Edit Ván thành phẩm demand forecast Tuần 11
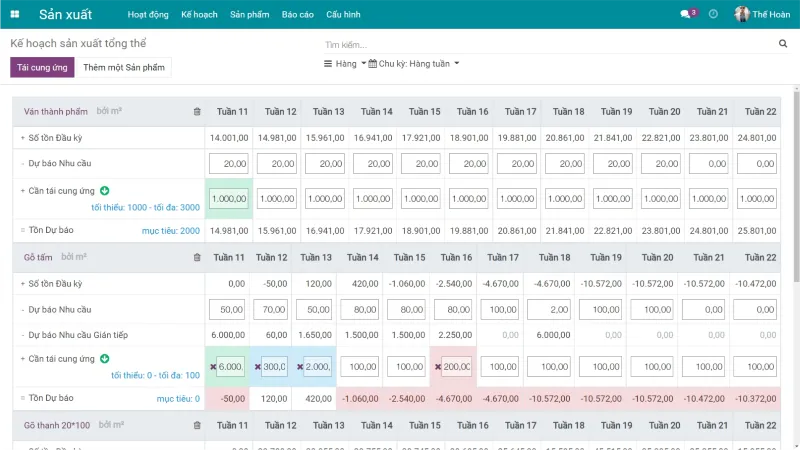Screen dimensions: 800x450 [x=229, y=164]
